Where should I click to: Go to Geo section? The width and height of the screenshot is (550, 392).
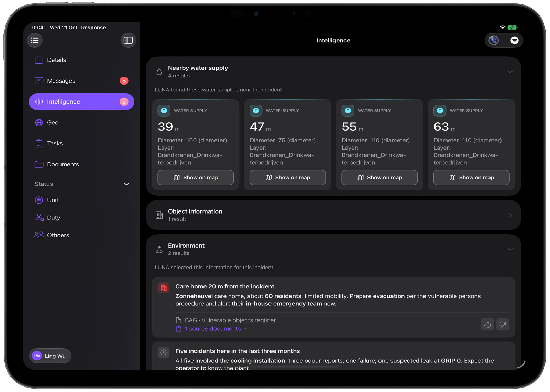[x=81, y=123]
